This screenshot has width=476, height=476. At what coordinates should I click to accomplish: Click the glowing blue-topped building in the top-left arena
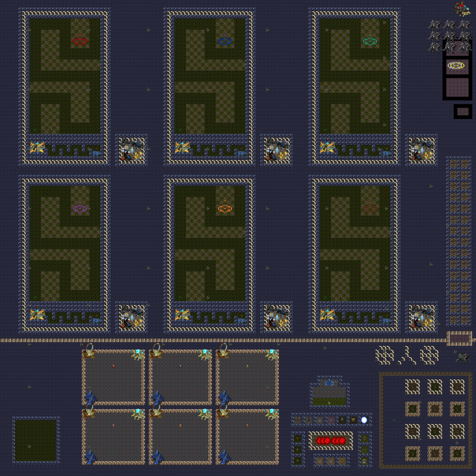coord(138,354)
